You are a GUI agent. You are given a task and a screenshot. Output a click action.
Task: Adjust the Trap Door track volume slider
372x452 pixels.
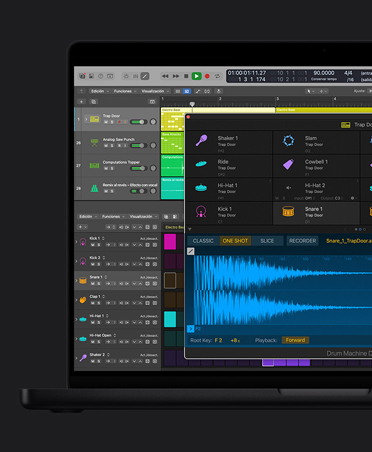pyautogui.click(x=138, y=122)
